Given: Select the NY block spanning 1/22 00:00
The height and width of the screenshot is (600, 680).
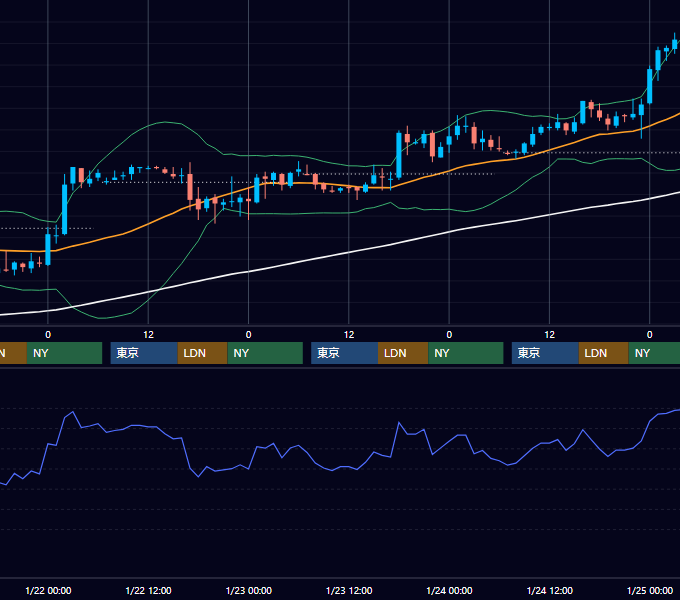Looking at the screenshot, I should point(64,353).
